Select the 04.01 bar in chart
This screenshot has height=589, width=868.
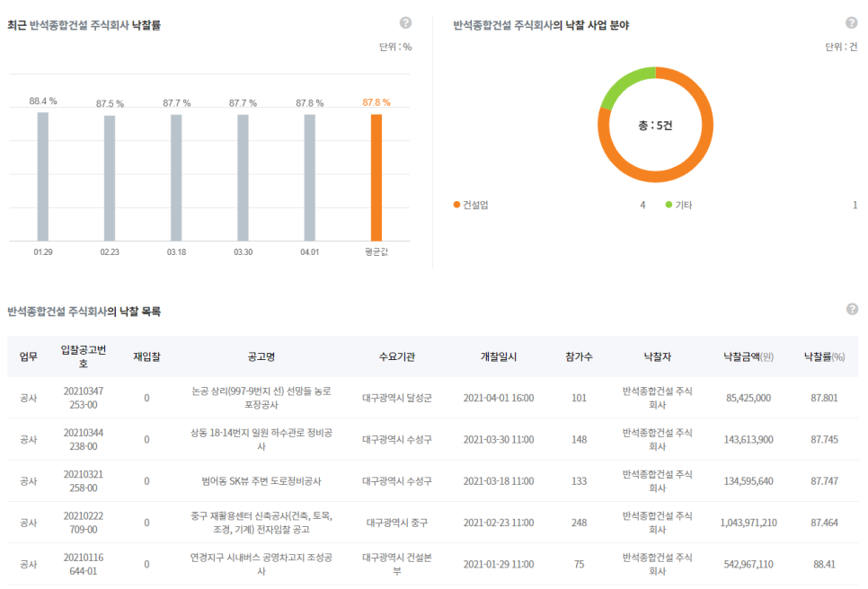[309, 178]
